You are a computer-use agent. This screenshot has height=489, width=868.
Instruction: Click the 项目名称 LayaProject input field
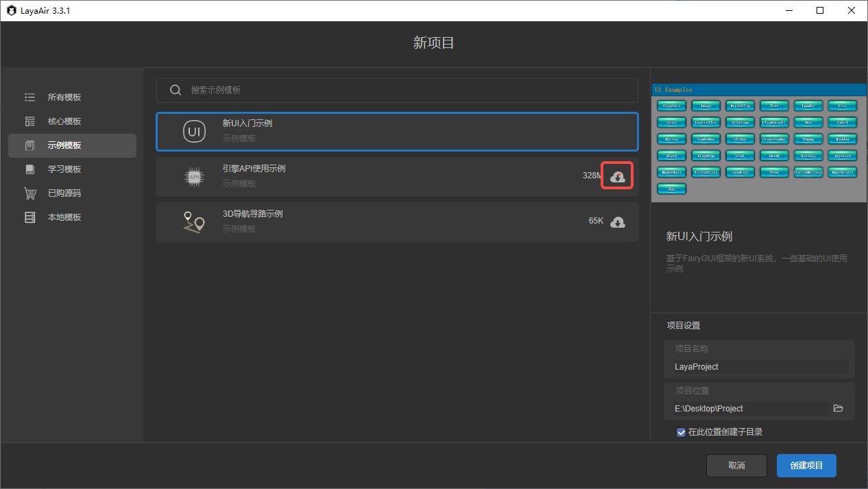point(760,367)
